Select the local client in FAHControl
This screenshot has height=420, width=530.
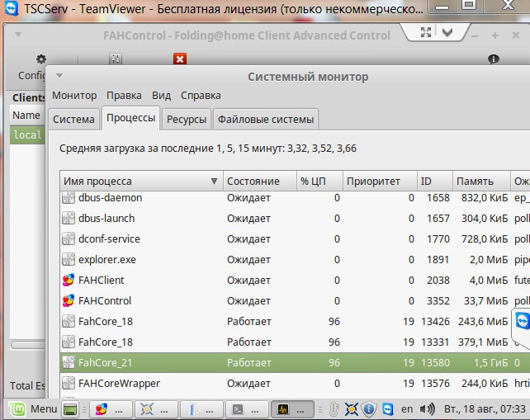27,134
